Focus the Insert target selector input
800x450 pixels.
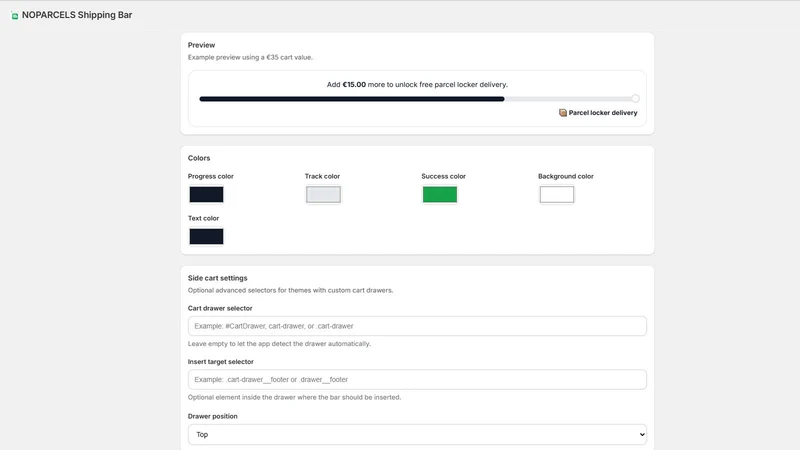coord(417,380)
